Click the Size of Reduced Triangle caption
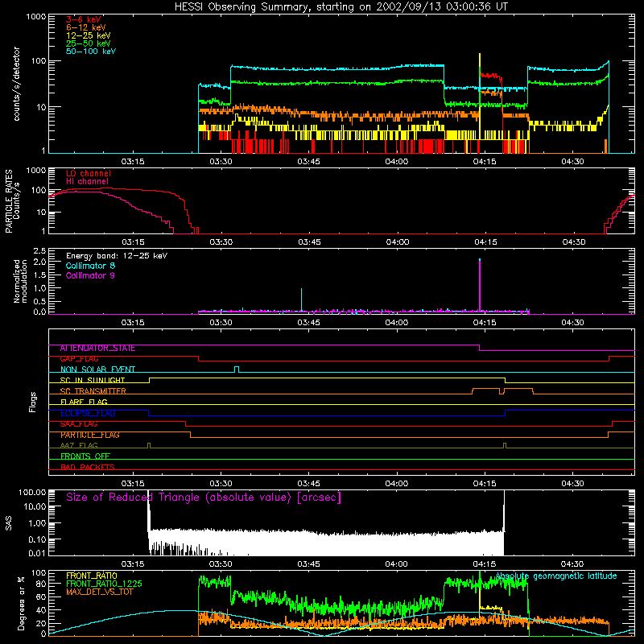 pyautogui.click(x=204, y=497)
